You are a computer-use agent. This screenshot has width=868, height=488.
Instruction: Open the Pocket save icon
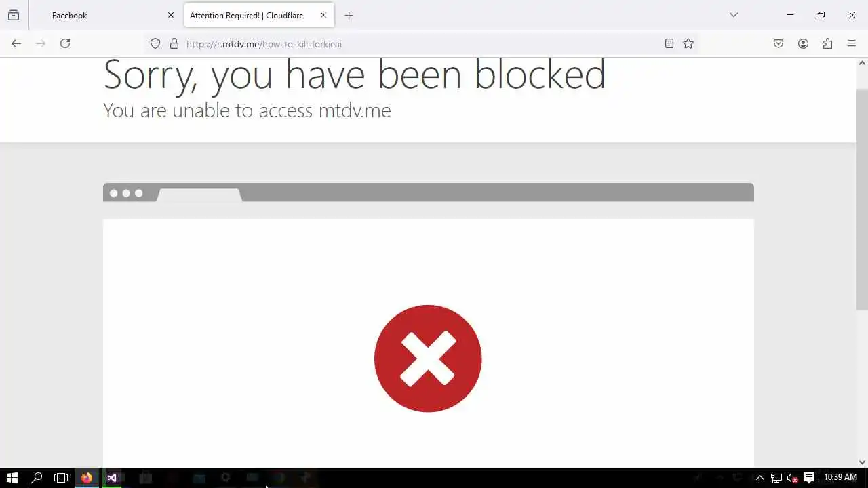pyautogui.click(x=778, y=43)
